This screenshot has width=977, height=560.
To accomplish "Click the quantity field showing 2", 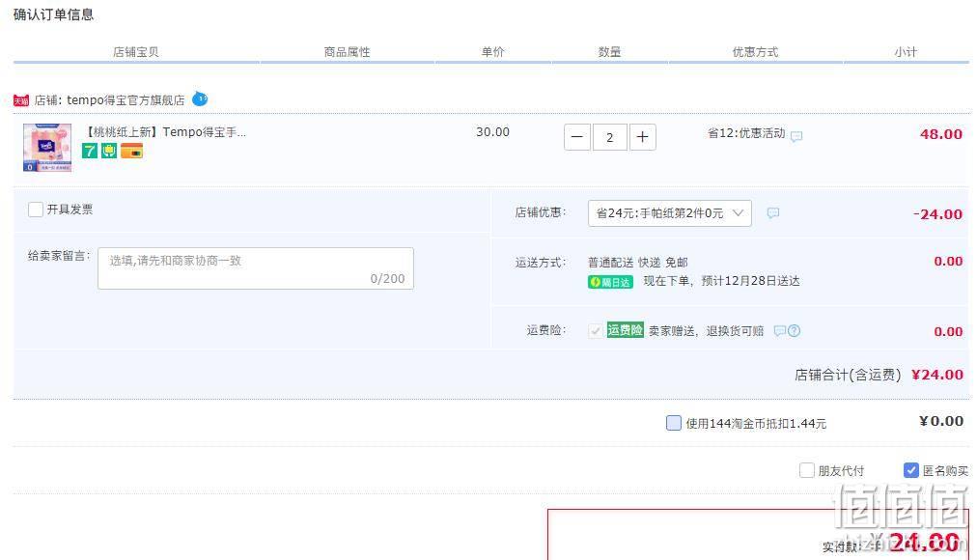I will coord(609,137).
